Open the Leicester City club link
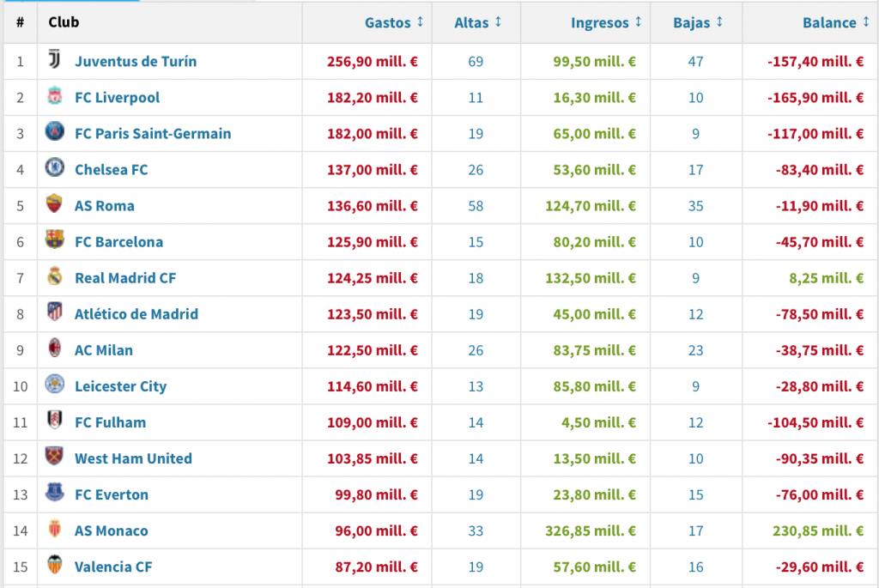879x588 pixels. pos(120,386)
